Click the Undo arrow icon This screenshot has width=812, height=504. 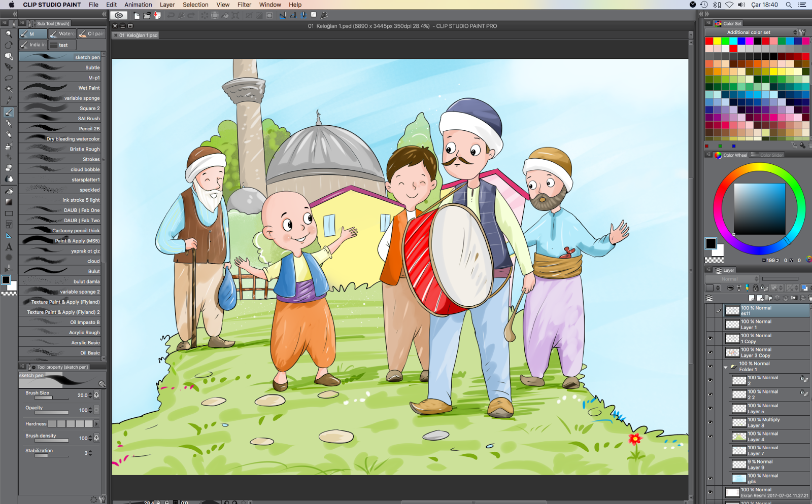coord(171,15)
